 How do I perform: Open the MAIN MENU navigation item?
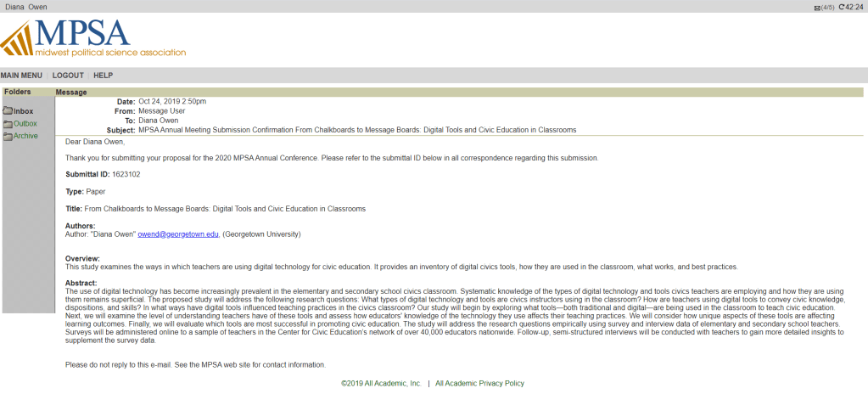pos(21,76)
